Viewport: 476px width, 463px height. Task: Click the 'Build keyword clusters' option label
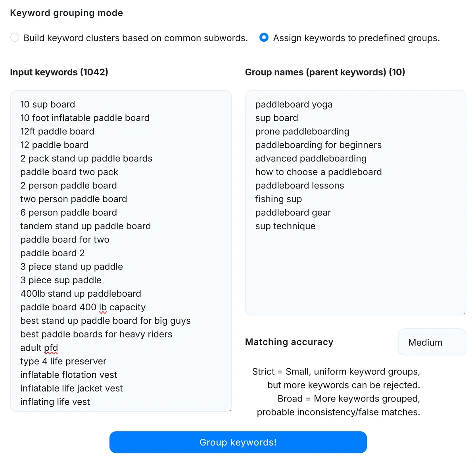tap(136, 38)
